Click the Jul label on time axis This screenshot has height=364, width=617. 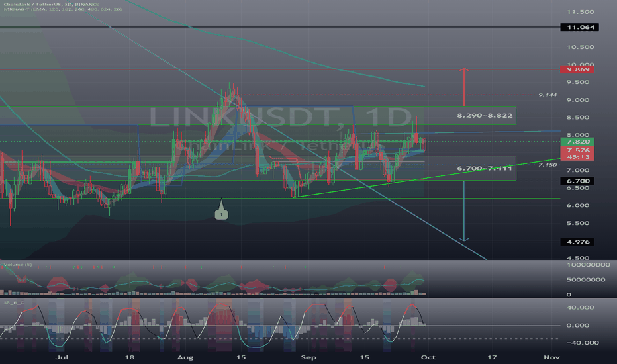pos(62,357)
